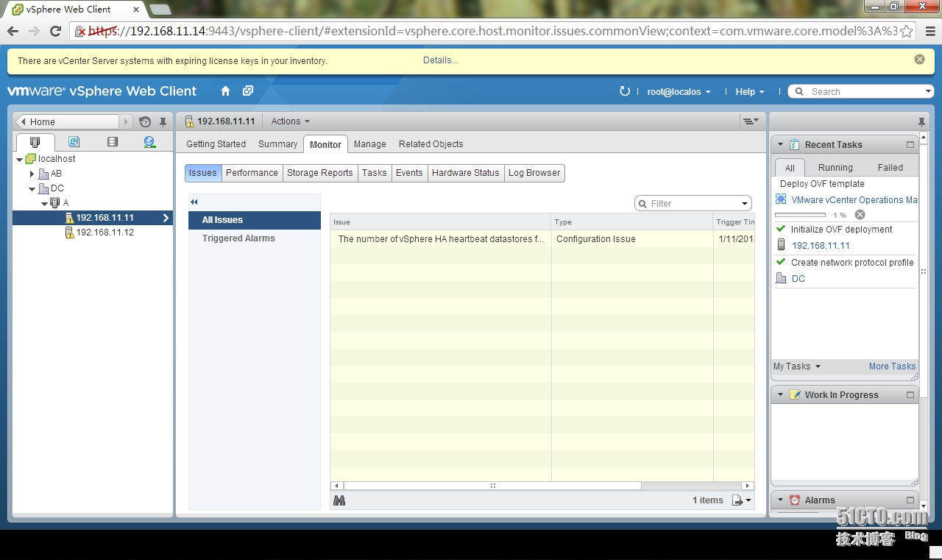This screenshot has height=560, width=942.
Task: Open the Summary tab
Action: tap(277, 144)
